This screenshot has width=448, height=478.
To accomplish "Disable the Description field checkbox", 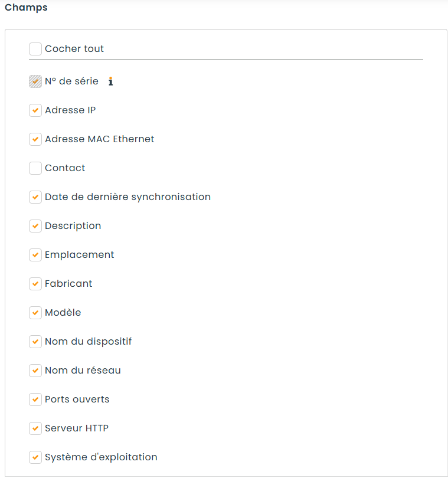I will pyautogui.click(x=35, y=226).
